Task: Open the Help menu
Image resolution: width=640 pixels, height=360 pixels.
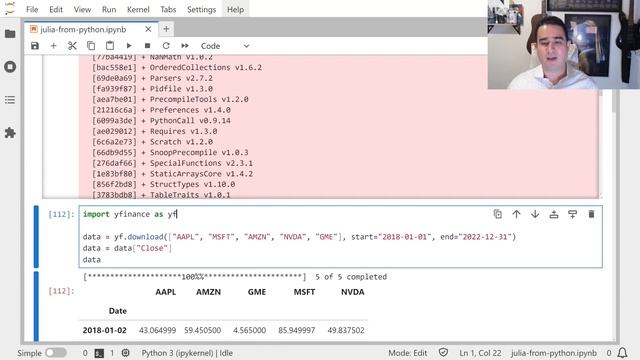Action: click(x=235, y=9)
